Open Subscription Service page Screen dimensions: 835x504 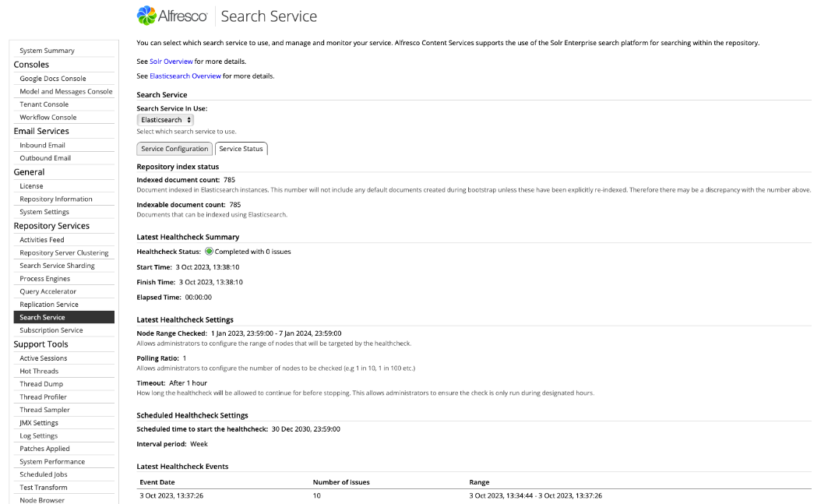[x=51, y=330]
